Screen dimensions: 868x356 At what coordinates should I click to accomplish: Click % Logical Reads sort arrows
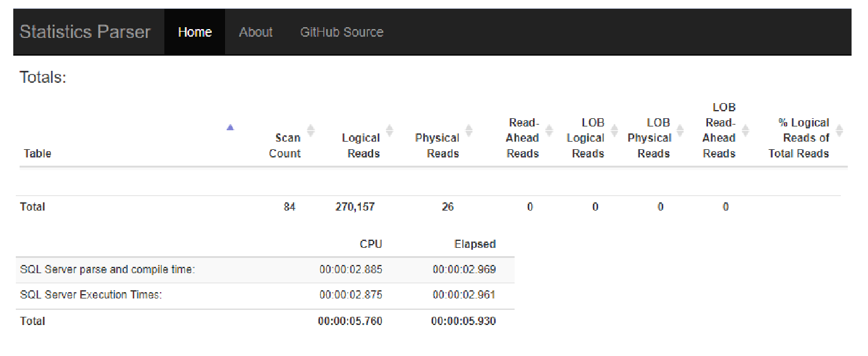839,130
